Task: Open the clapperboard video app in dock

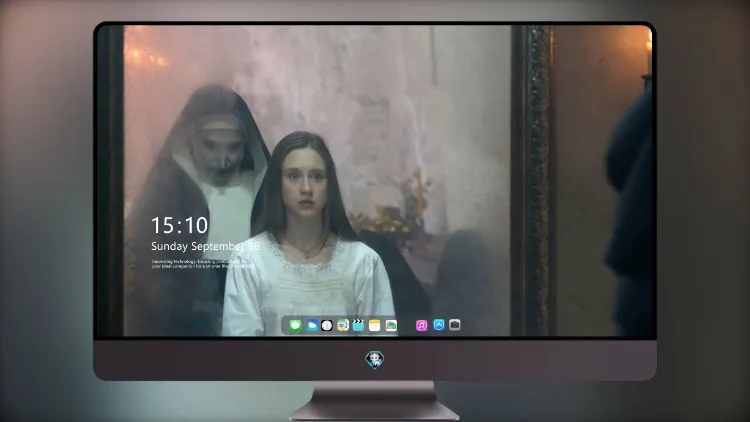Action: 358,325
